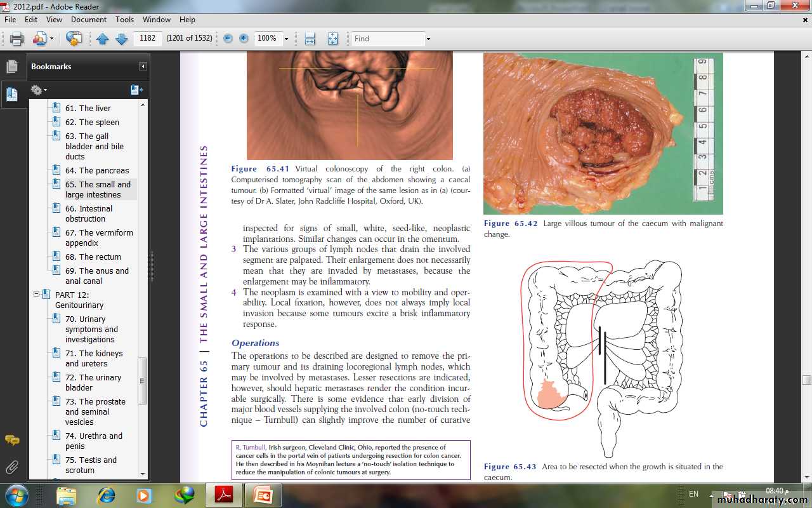Show the Comments panel in sidebar
Viewport: 812px width, 508px height.
tap(12, 440)
